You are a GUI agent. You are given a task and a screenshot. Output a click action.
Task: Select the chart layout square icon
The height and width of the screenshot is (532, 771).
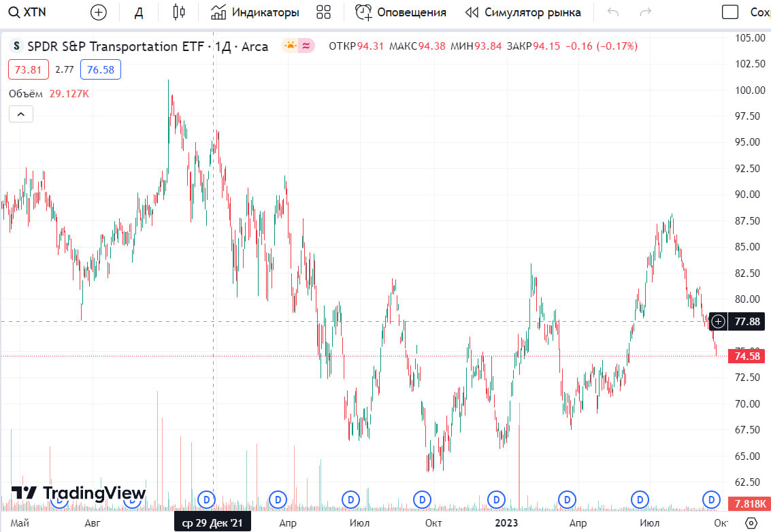(x=729, y=12)
